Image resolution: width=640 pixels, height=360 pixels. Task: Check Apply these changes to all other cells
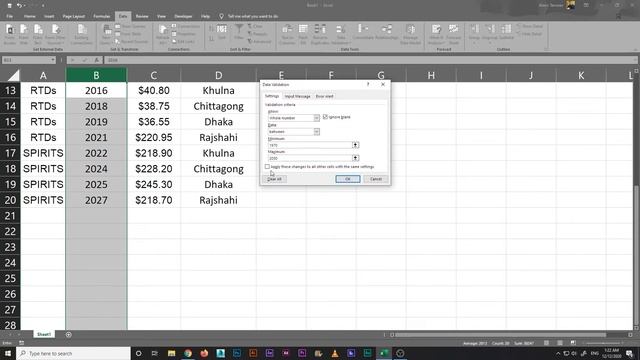coord(267,167)
